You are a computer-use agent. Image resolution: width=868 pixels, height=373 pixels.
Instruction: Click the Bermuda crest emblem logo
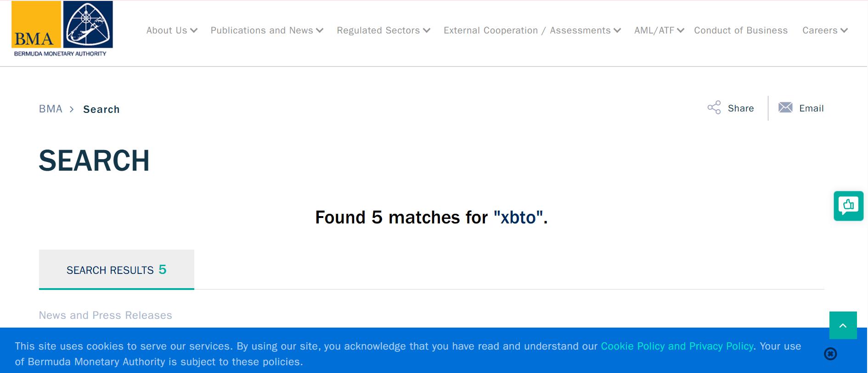tap(88, 24)
